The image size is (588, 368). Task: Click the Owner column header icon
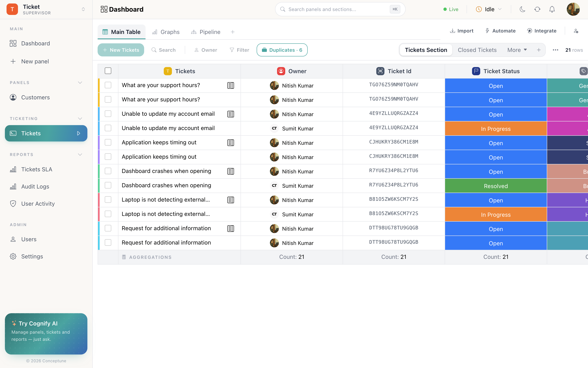(x=281, y=71)
